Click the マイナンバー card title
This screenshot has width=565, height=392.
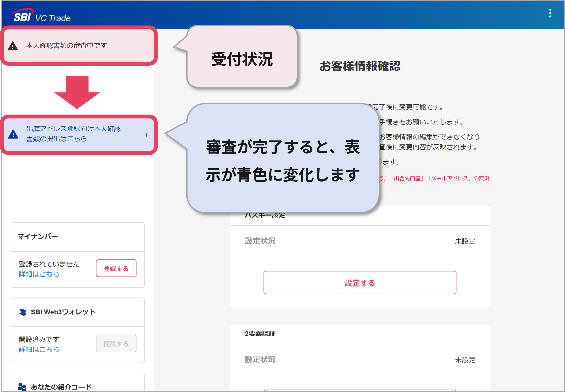coord(38,237)
